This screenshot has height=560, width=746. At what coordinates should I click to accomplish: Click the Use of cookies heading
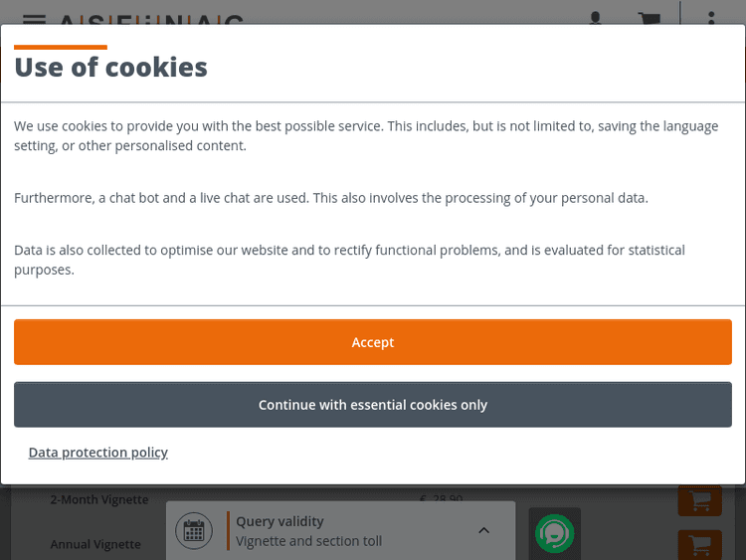point(110,67)
